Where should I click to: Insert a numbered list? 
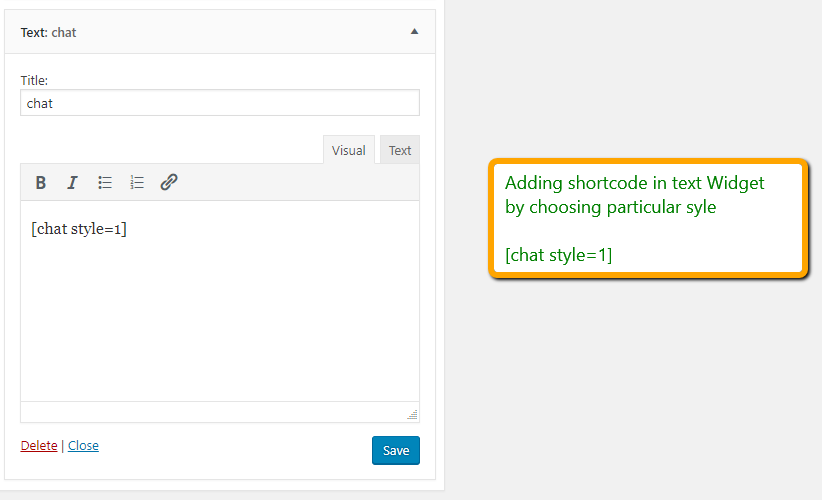[137, 182]
